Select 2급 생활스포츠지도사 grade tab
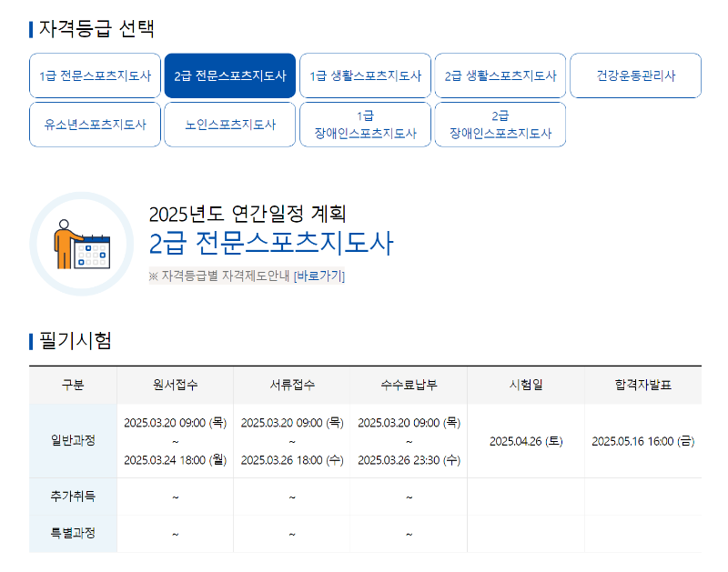 click(x=500, y=75)
